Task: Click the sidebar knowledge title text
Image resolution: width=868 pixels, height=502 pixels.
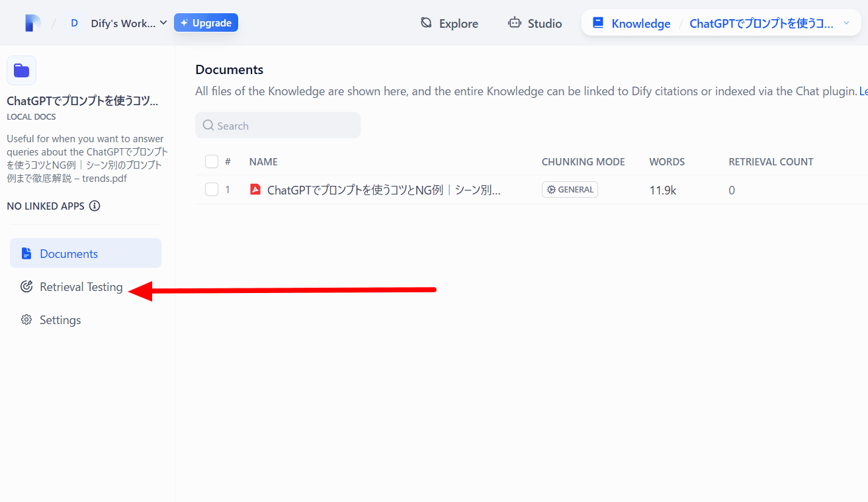Action: coord(83,101)
